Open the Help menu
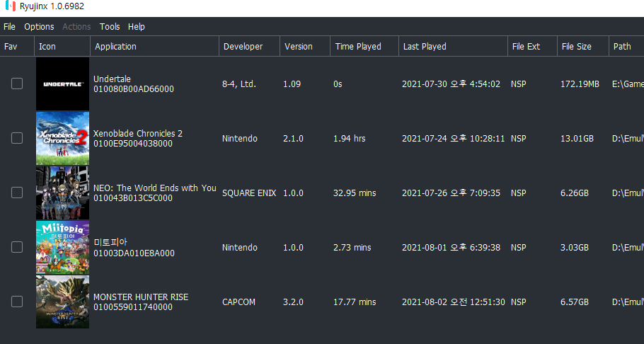The width and height of the screenshot is (644, 344). (137, 27)
